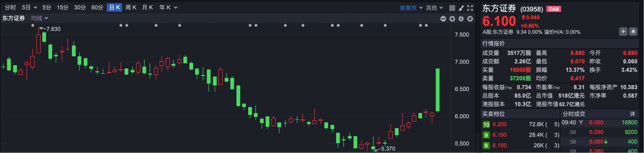Click the first event dot marker on chart

click(33, 25)
